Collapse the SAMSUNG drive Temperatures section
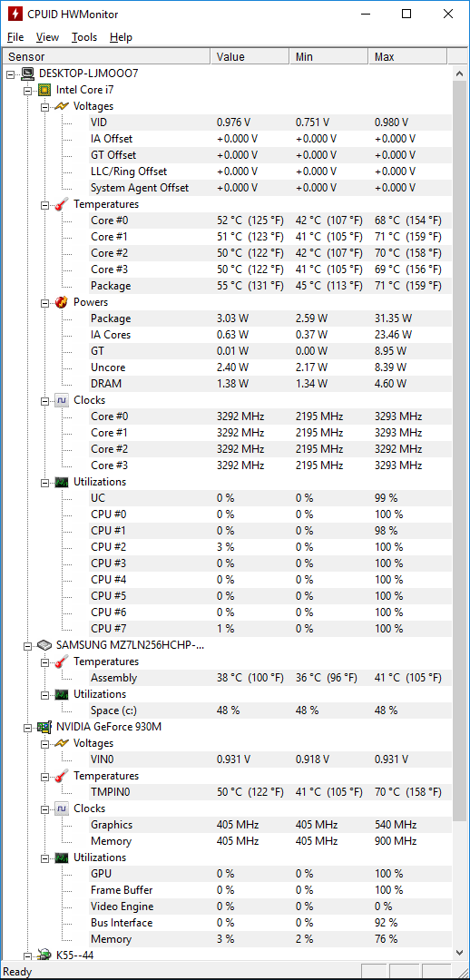 44,661
